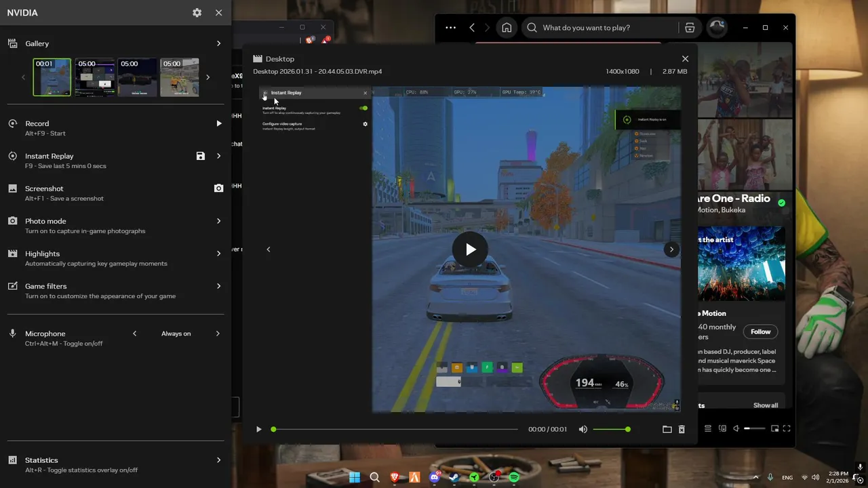Click the Microphone icon in panel

[12, 333]
